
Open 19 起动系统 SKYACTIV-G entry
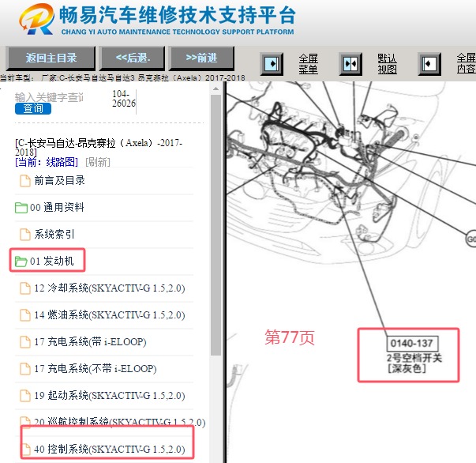point(110,395)
